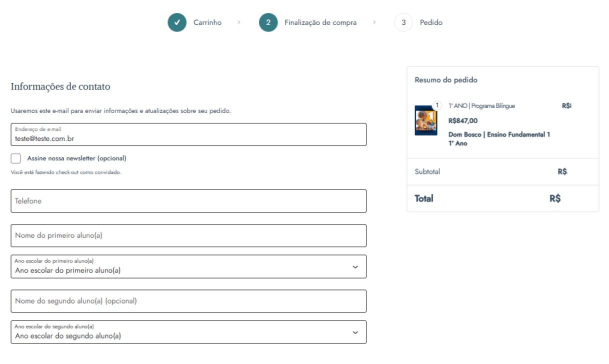Select the 'Finalização de compra' step label

[320, 22]
